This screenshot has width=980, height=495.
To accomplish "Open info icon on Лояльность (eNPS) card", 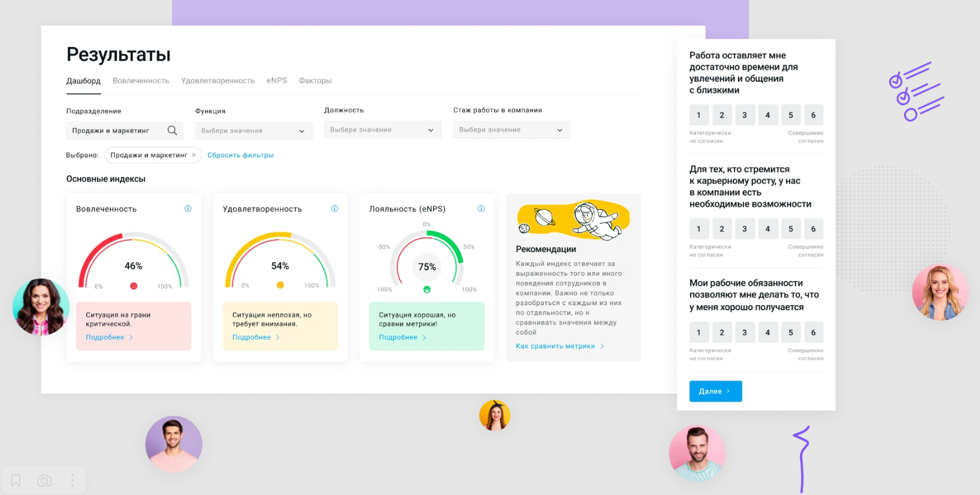I will [482, 209].
